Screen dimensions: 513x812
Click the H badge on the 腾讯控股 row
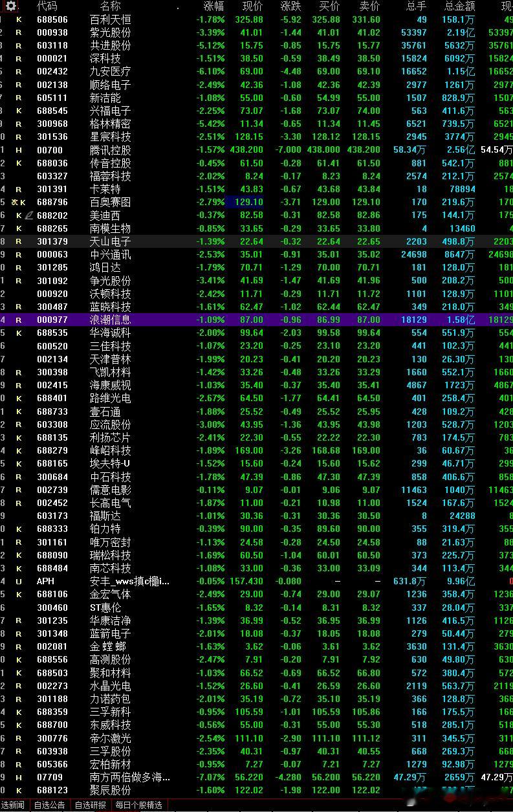(x=19, y=150)
